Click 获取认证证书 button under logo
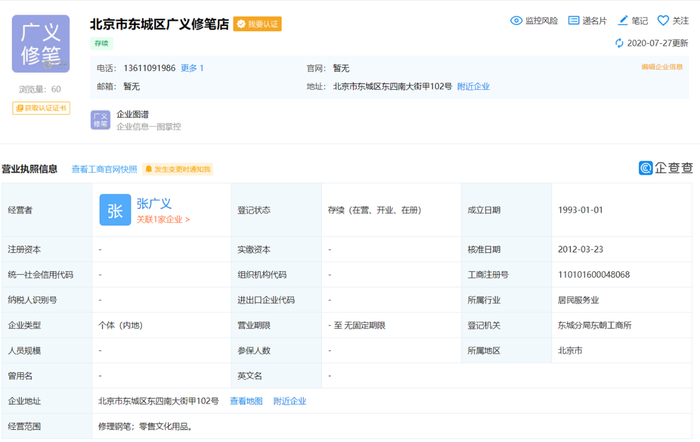The width and height of the screenshot is (700, 442). (x=41, y=108)
